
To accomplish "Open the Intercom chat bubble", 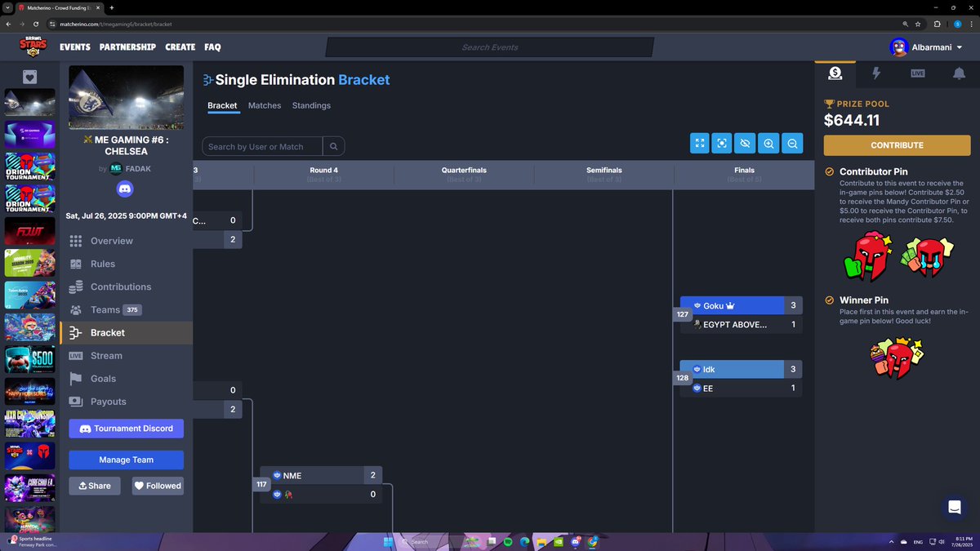I will (954, 508).
